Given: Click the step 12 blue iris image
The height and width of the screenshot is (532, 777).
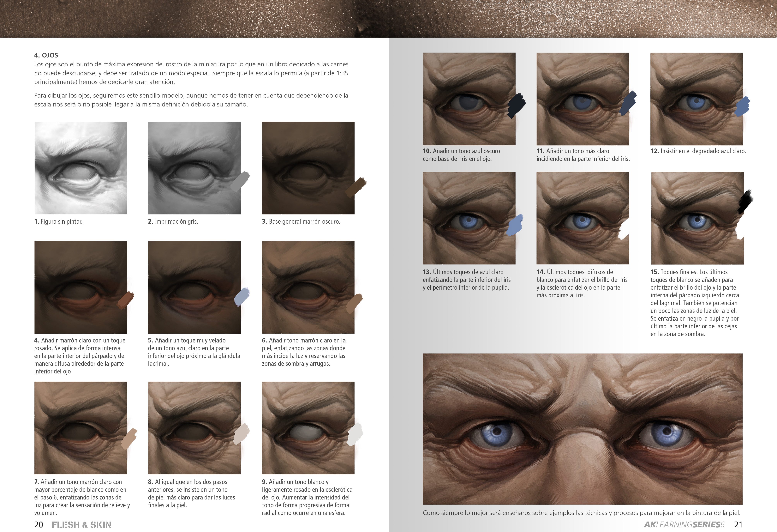Looking at the screenshot, I should point(696,99).
